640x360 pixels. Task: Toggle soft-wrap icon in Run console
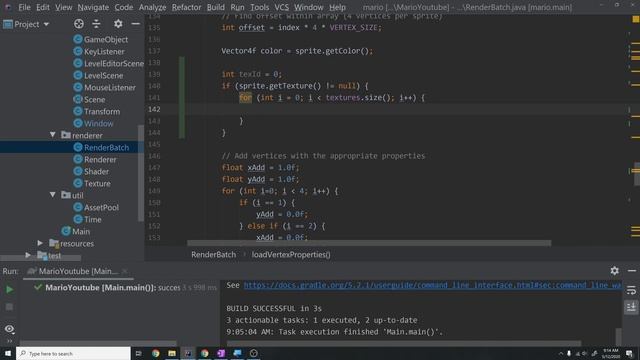click(x=631, y=290)
